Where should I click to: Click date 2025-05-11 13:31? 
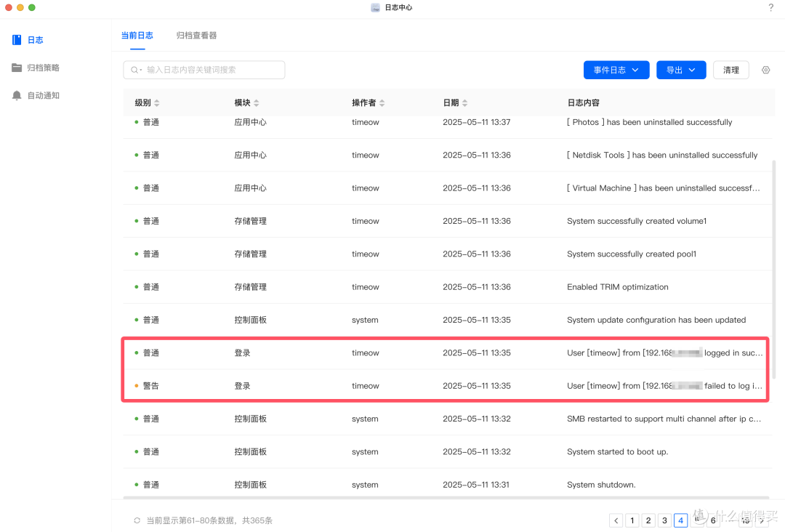pos(475,485)
